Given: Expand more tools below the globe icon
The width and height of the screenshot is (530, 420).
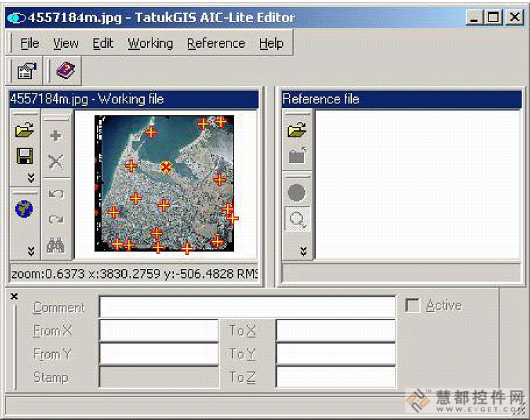Looking at the screenshot, I should (x=31, y=251).
